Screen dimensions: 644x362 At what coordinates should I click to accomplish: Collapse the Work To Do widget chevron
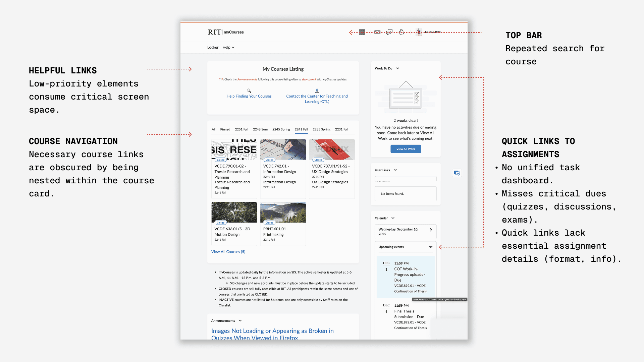tap(397, 68)
